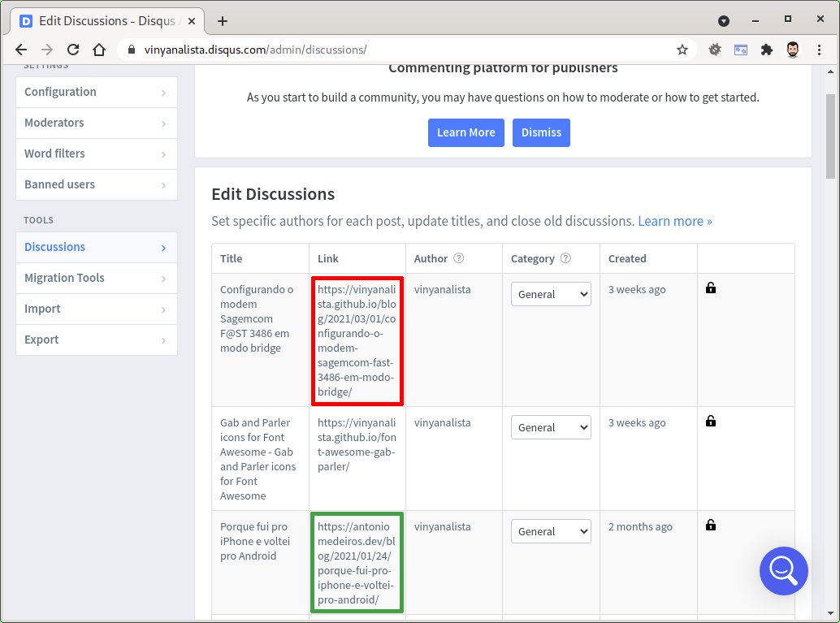Open Category dropdown for Gab and Parler row
Viewport: 840px width, 623px height.
coord(551,427)
